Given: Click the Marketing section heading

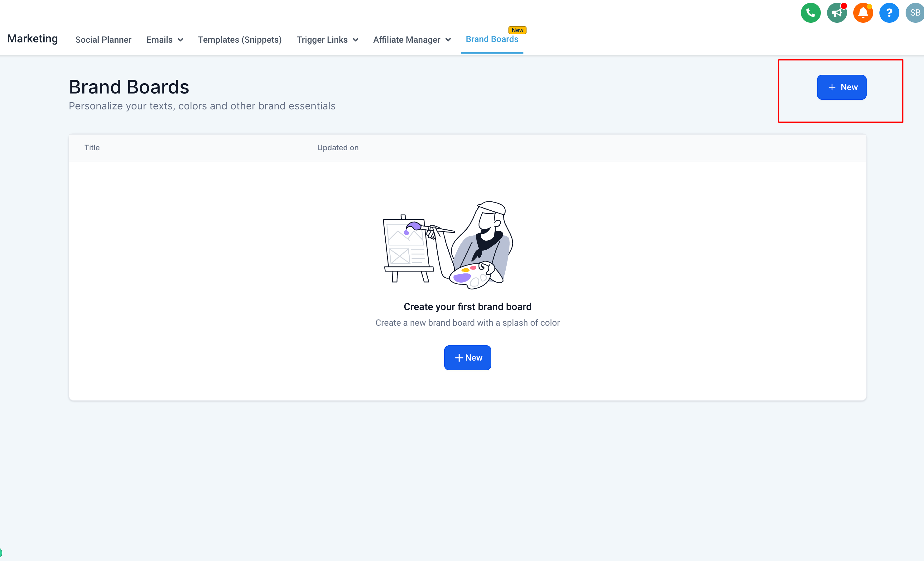Looking at the screenshot, I should (x=33, y=39).
